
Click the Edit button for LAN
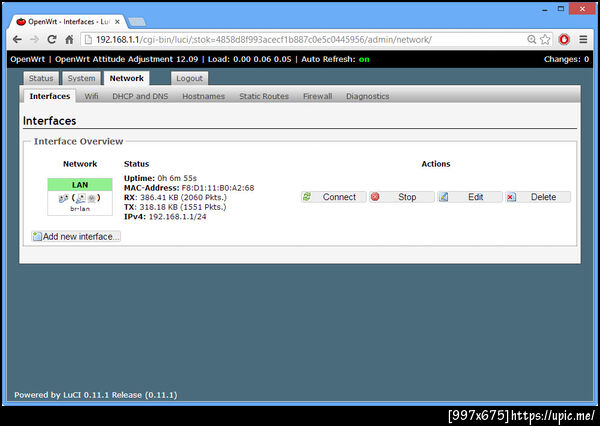pos(470,197)
